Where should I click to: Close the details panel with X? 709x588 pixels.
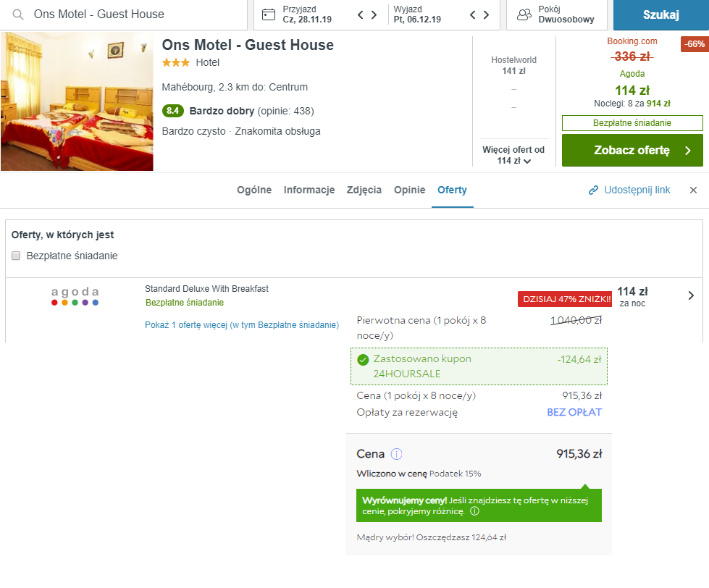click(x=693, y=190)
